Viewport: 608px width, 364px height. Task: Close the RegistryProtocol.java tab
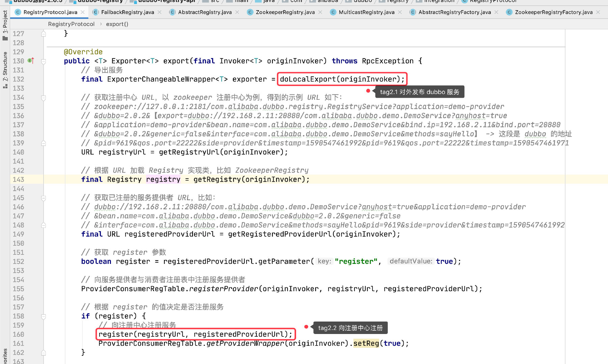(83, 12)
